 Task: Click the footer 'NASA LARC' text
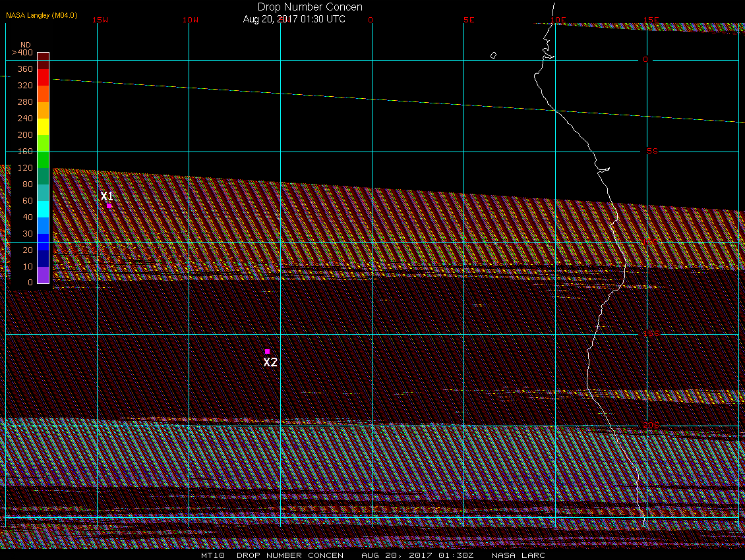tap(518, 555)
